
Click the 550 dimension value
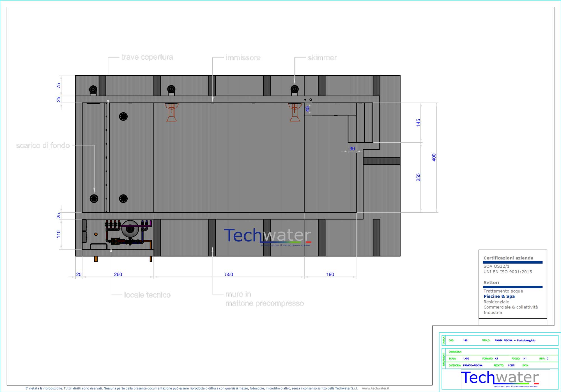point(229,274)
